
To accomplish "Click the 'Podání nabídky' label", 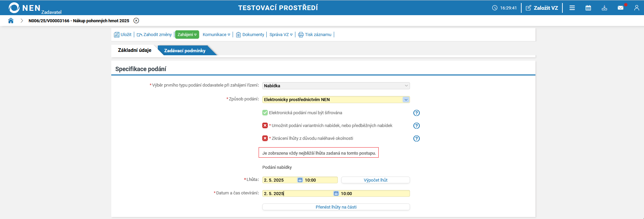I will pos(277,167).
